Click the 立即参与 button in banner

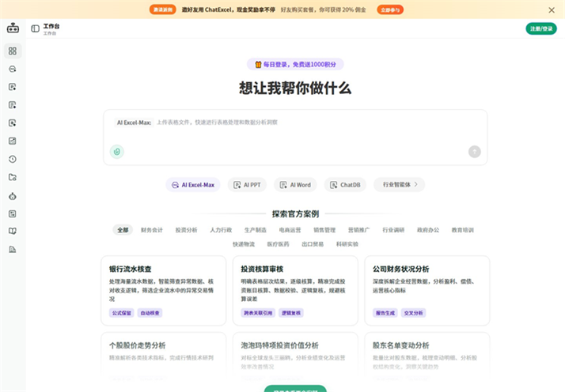point(390,9)
